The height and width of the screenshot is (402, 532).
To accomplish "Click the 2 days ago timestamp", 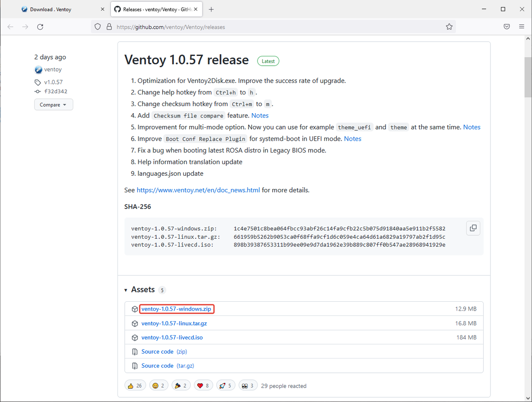I will [50, 57].
